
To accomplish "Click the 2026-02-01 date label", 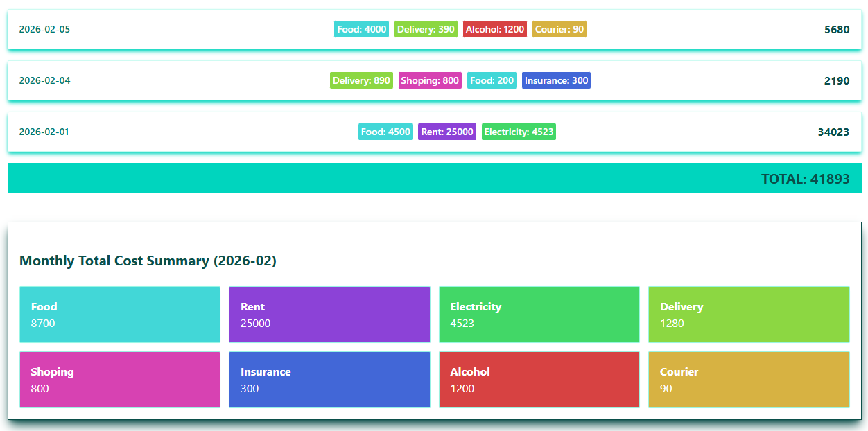I will click(44, 132).
